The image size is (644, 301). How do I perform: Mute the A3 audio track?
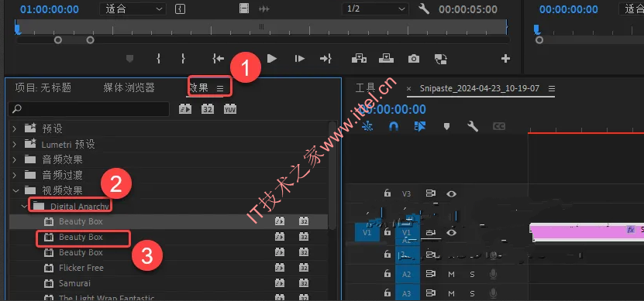tap(451, 293)
